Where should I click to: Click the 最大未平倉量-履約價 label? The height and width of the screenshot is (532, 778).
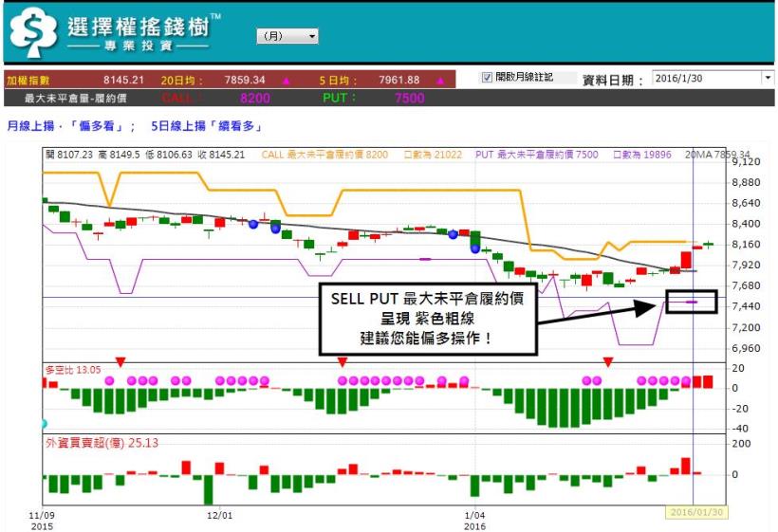point(75,99)
